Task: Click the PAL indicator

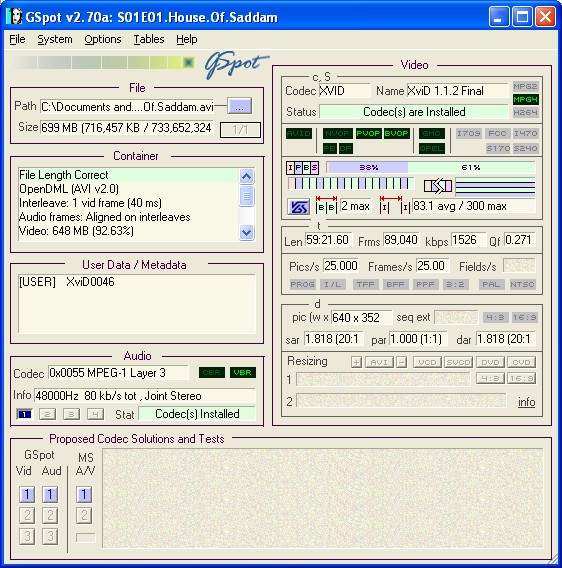Action: pyautogui.click(x=491, y=284)
